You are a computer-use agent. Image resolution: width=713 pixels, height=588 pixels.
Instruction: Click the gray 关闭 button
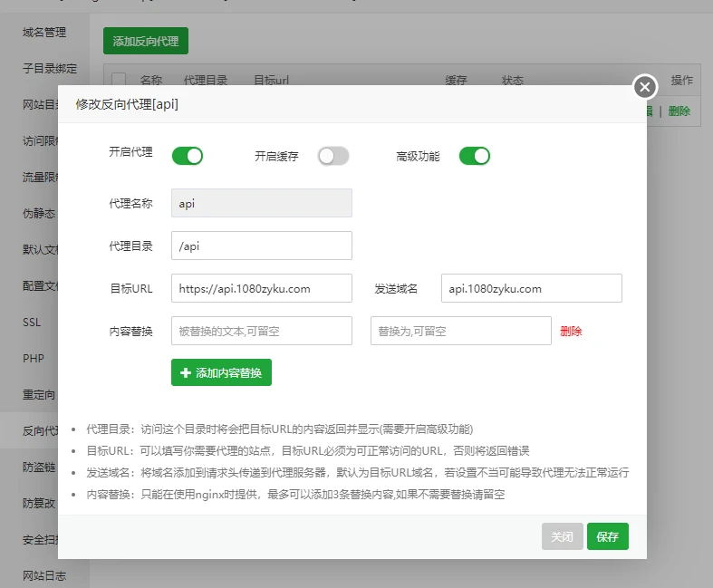coord(562,536)
